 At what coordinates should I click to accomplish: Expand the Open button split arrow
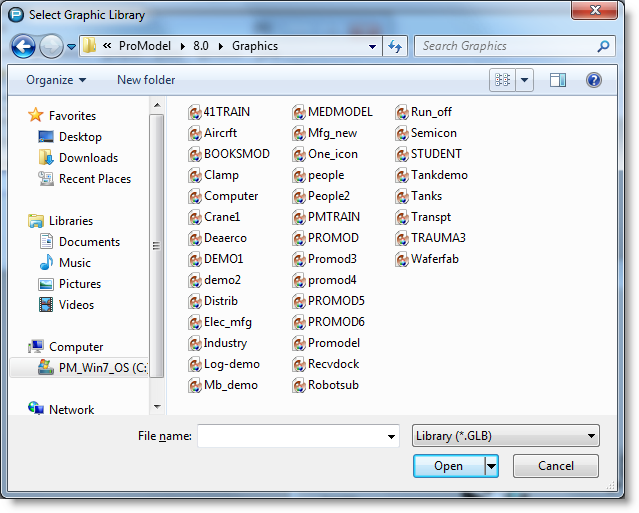491,466
